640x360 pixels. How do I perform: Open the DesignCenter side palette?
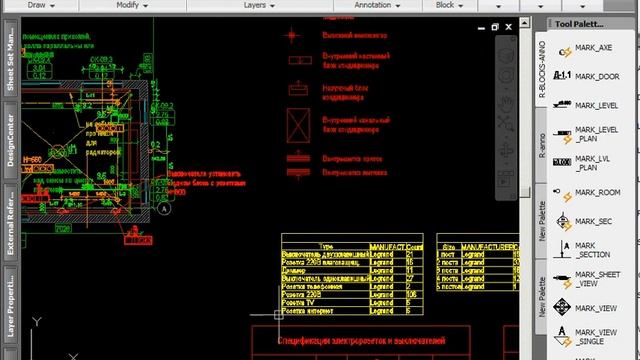pyautogui.click(x=11, y=140)
